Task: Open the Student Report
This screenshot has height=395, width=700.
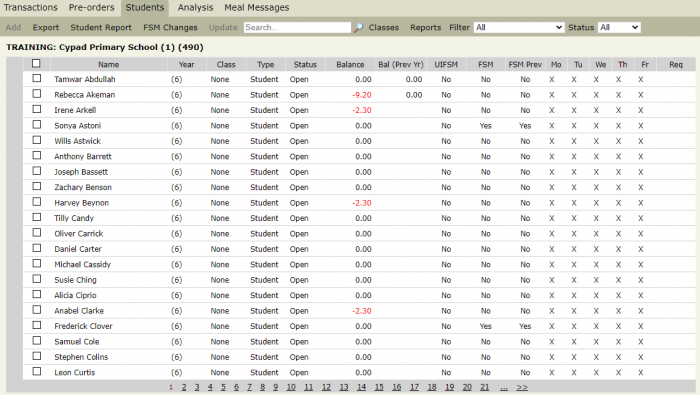Action: click(x=101, y=28)
